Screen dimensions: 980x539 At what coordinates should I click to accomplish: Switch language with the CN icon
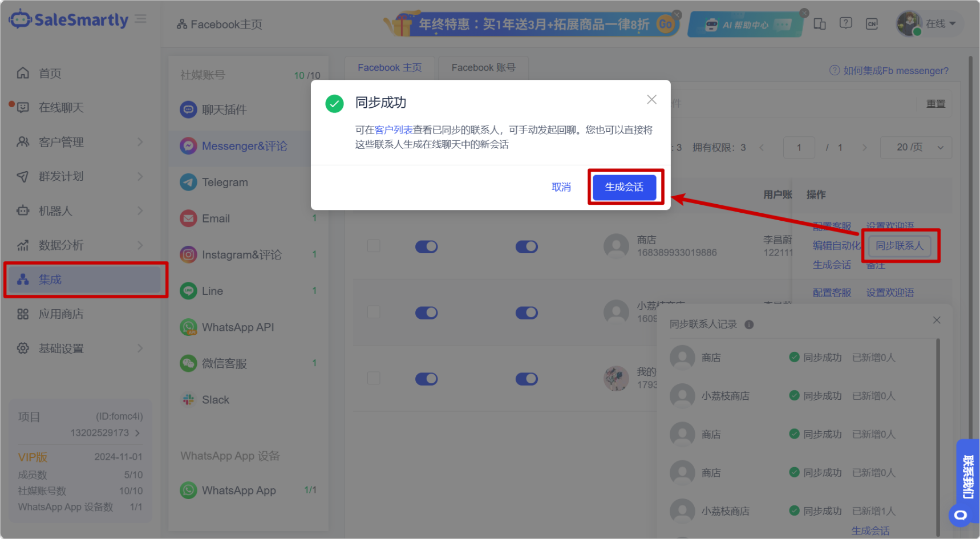click(872, 24)
